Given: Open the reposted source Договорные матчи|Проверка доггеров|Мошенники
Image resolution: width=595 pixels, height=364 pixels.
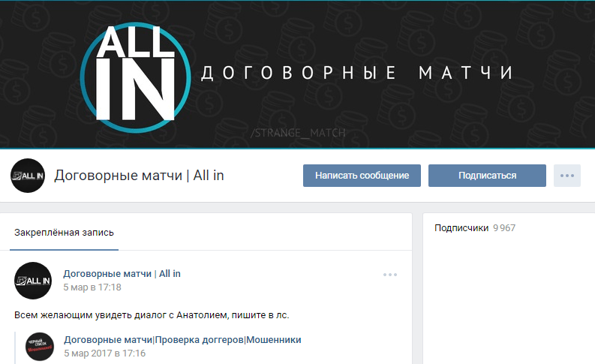Looking at the screenshot, I should [182, 340].
